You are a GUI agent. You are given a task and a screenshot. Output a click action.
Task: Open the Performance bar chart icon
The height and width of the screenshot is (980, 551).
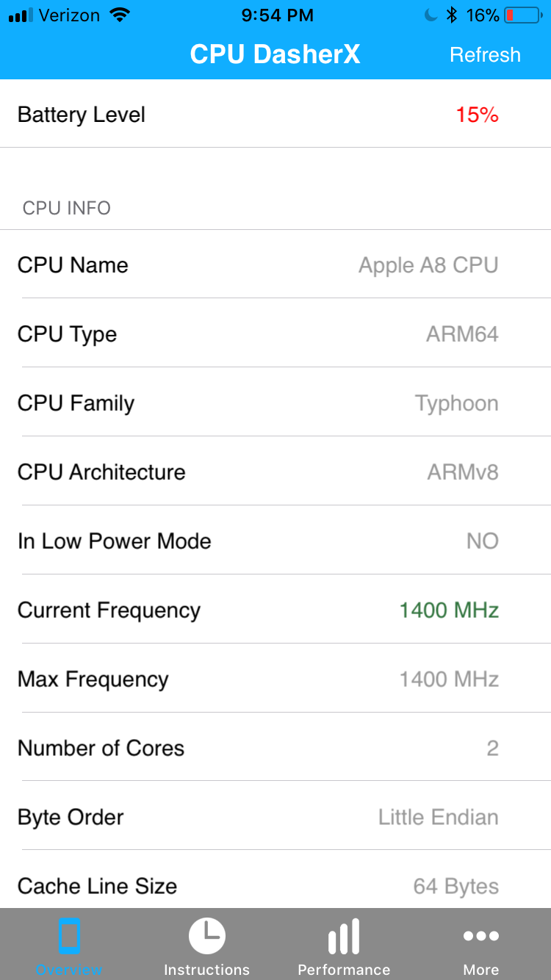(344, 937)
